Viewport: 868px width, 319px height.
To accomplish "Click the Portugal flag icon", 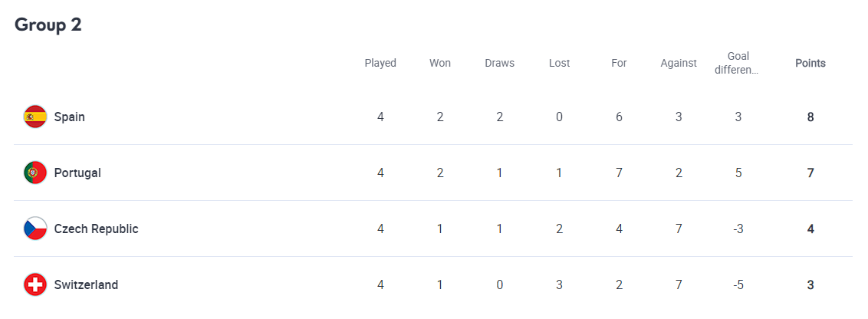I will [x=35, y=173].
